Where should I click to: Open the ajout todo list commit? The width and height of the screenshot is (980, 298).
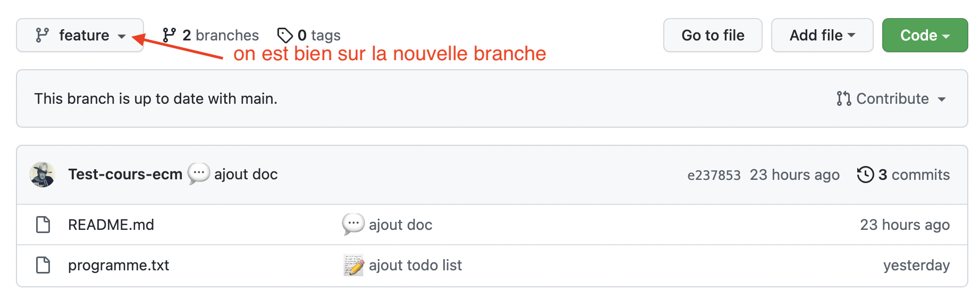[415, 265]
